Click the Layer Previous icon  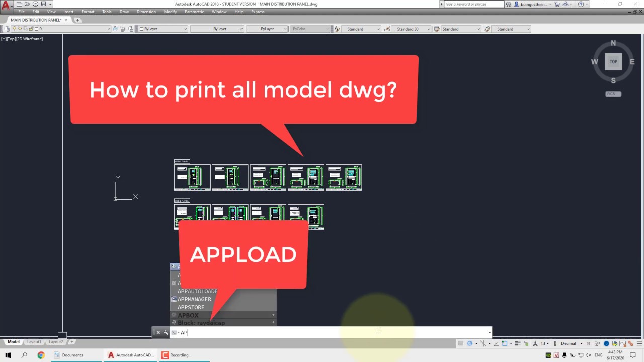(122, 29)
